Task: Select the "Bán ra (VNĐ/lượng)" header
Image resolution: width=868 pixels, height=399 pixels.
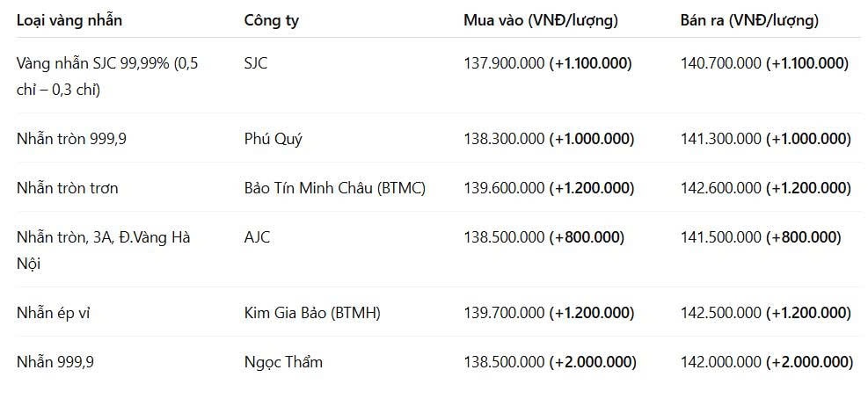Action: (749, 21)
